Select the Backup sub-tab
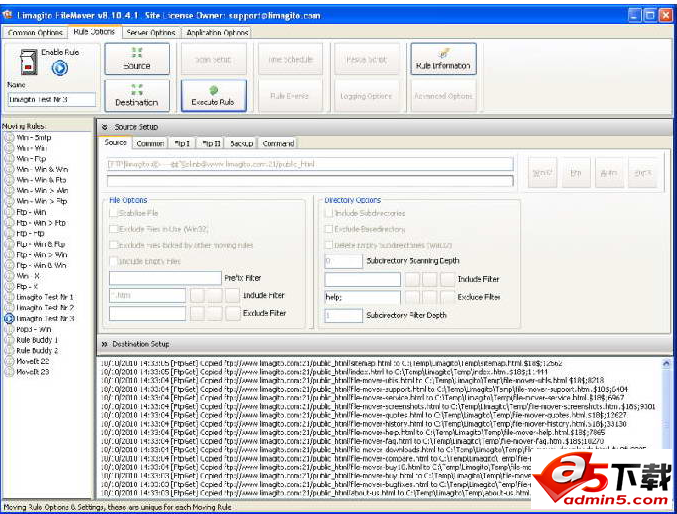The height and width of the screenshot is (514, 677). click(241, 143)
